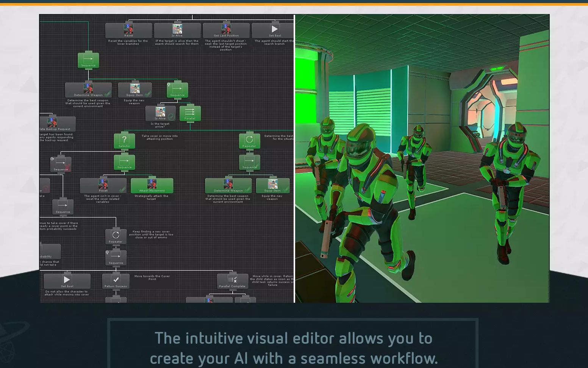Click the partially visible Probability node

(x=50, y=252)
